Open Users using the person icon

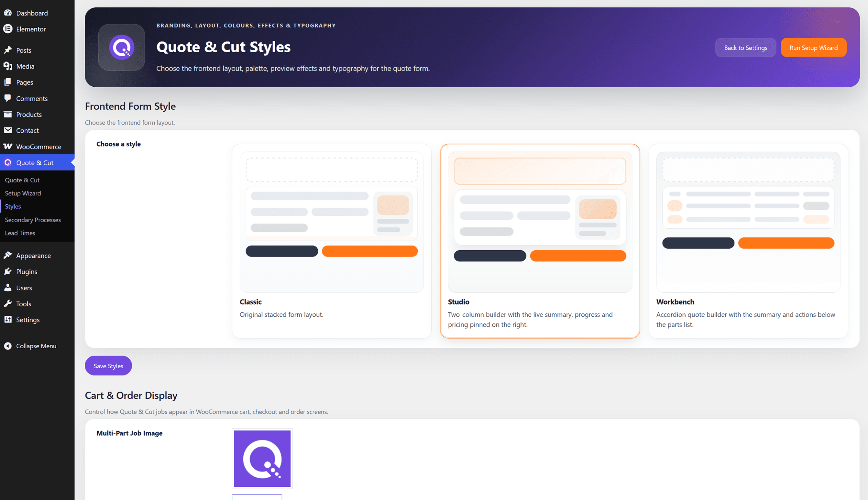[8, 288]
